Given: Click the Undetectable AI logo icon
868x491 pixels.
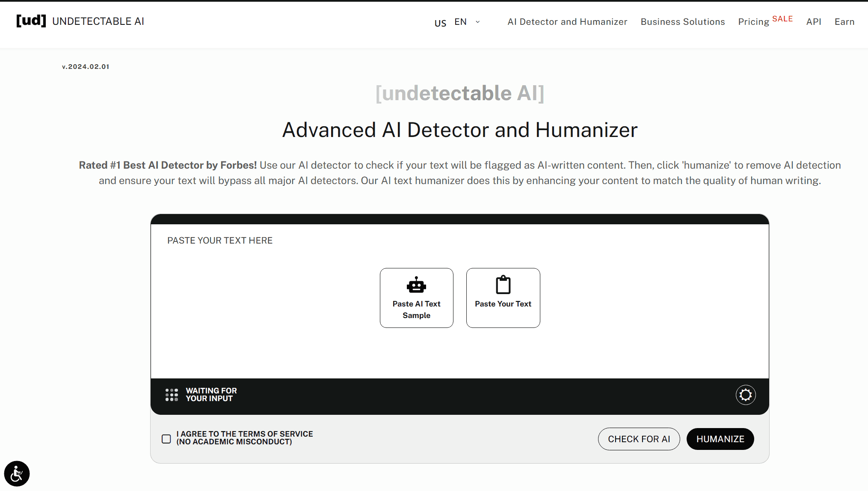Looking at the screenshot, I should 30,21.
